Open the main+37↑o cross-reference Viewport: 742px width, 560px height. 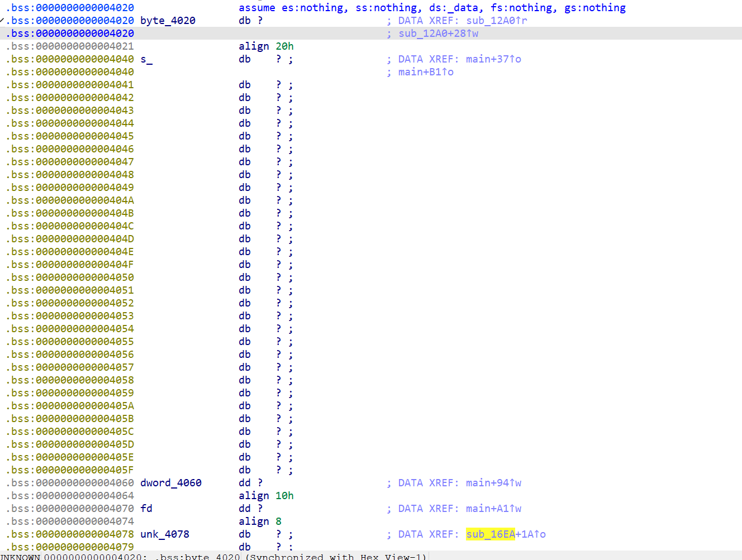click(x=493, y=59)
